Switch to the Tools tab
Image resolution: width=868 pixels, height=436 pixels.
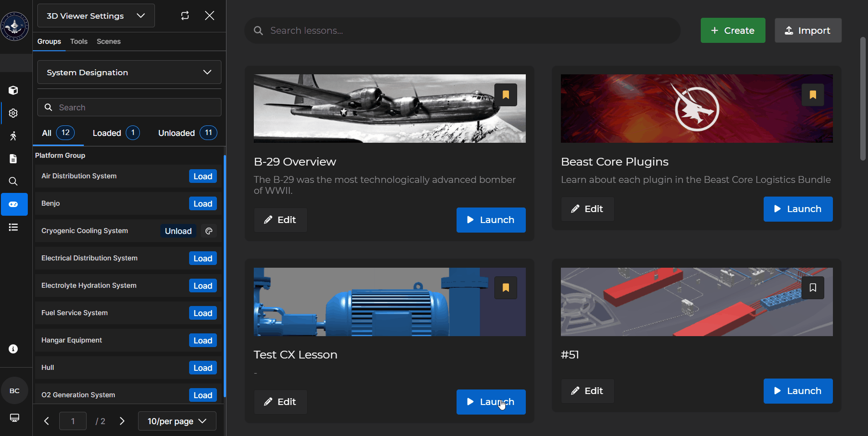[79, 42]
